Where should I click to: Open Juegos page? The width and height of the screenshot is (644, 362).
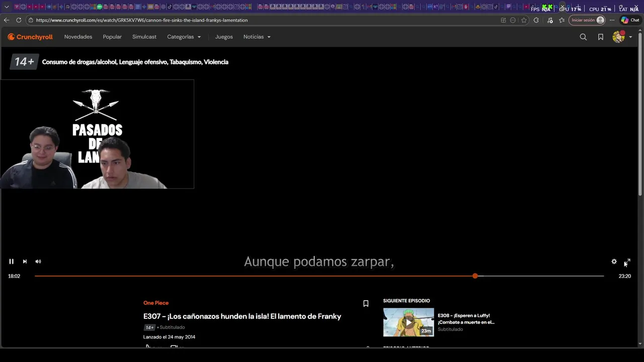pos(224,37)
